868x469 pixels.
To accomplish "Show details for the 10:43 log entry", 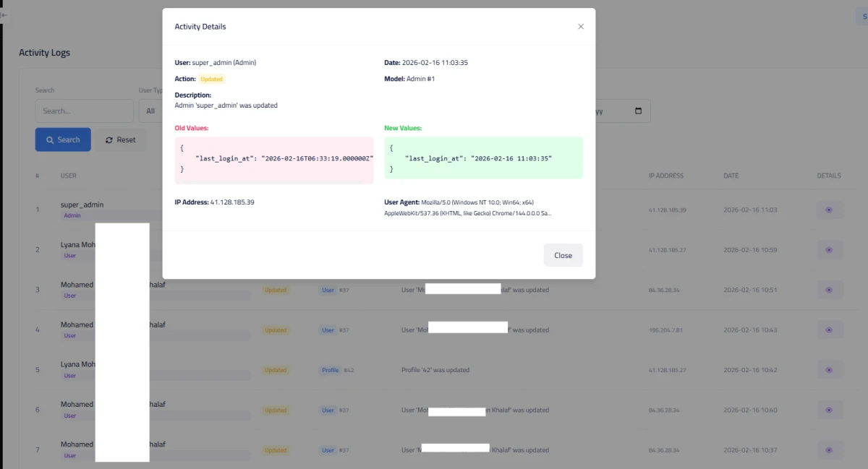I will pos(829,330).
